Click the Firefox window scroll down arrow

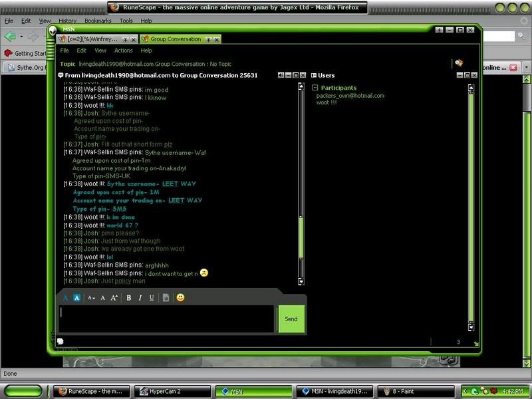(527, 363)
